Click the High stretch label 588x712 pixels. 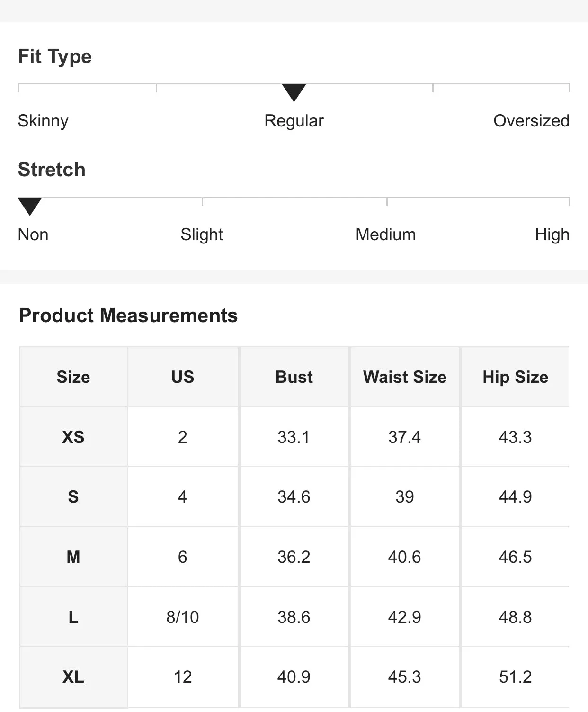coord(552,234)
